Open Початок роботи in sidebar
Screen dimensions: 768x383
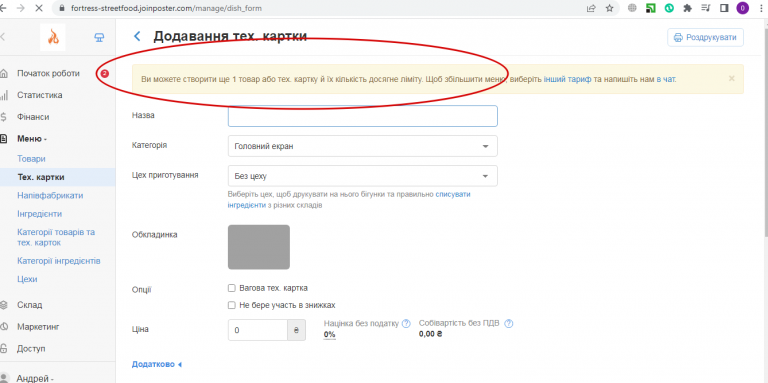(48, 73)
